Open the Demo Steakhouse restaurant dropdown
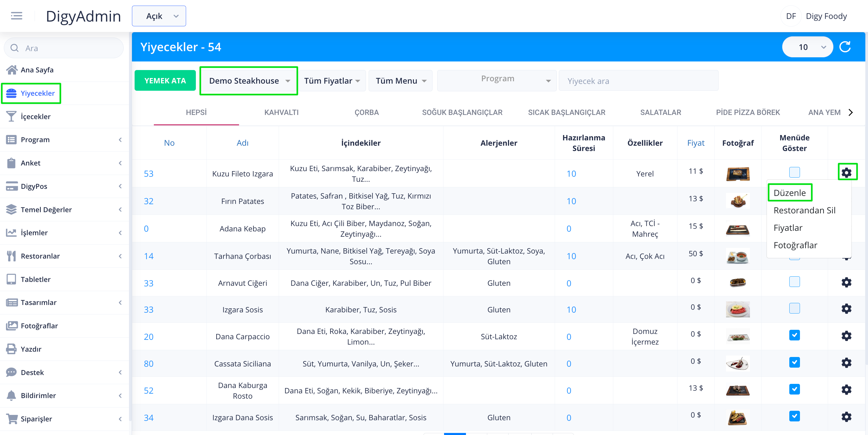This screenshot has height=435, width=868. 249,81
